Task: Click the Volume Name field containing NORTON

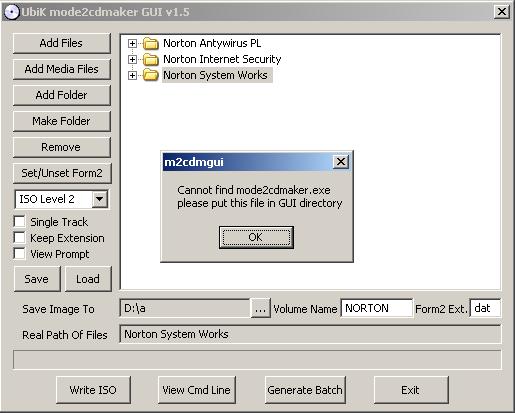Action: [x=377, y=308]
